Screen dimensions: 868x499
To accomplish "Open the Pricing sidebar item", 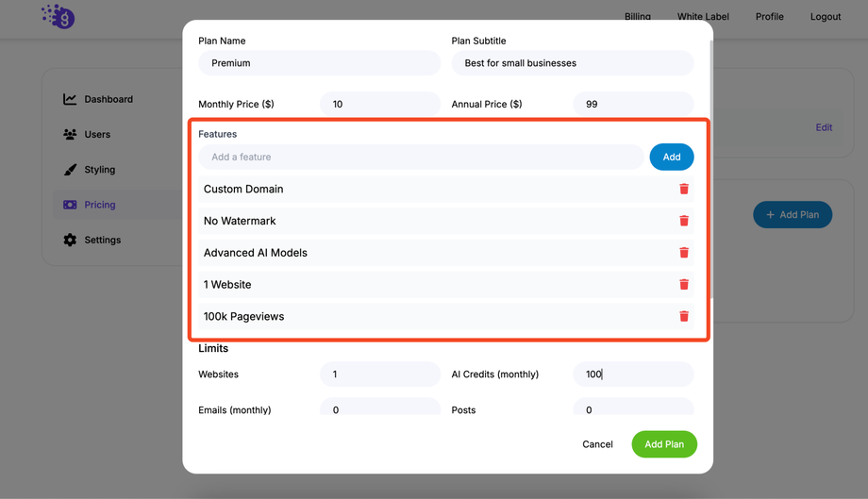I will (99, 205).
